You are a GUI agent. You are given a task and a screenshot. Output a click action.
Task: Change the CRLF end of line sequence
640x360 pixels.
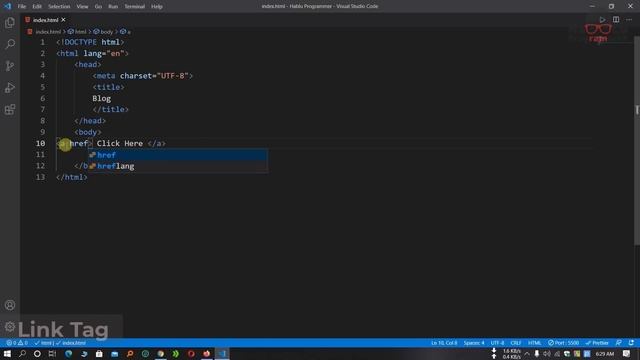pos(516,343)
